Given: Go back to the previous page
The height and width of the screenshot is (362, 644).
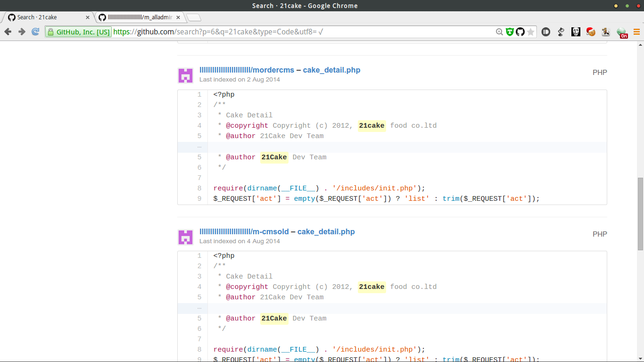Looking at the screenshot, I should point(8,32).
